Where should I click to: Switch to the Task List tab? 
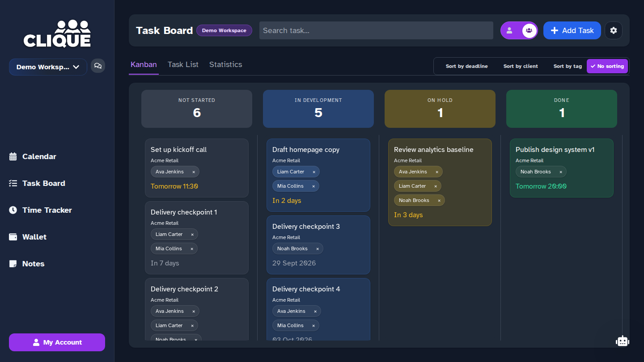[x=183, y=65]
